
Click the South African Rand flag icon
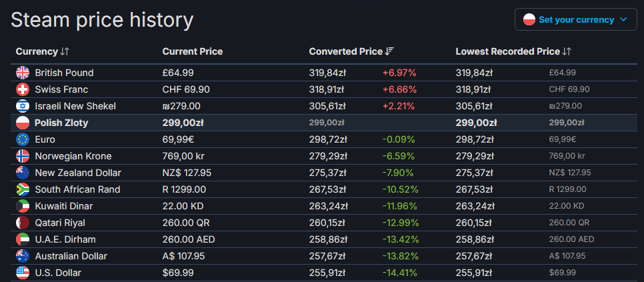(23, 189)
